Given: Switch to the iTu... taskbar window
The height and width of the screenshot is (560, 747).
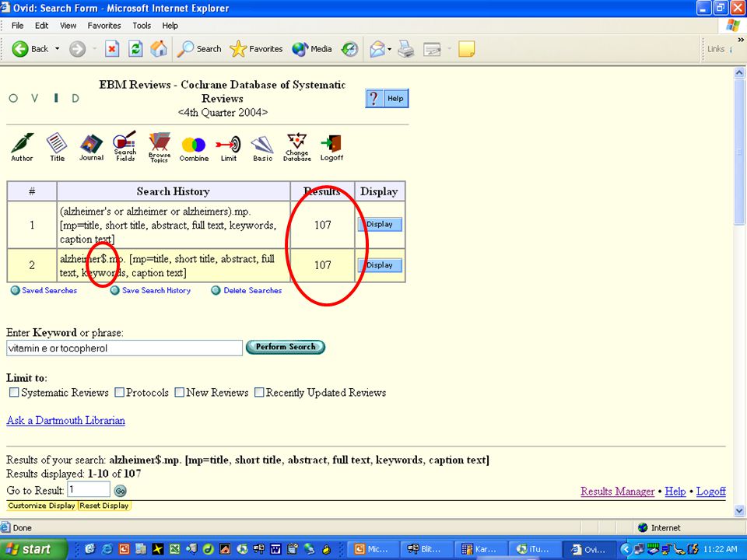Looking at the screenshot, I should tap(534, 549).
